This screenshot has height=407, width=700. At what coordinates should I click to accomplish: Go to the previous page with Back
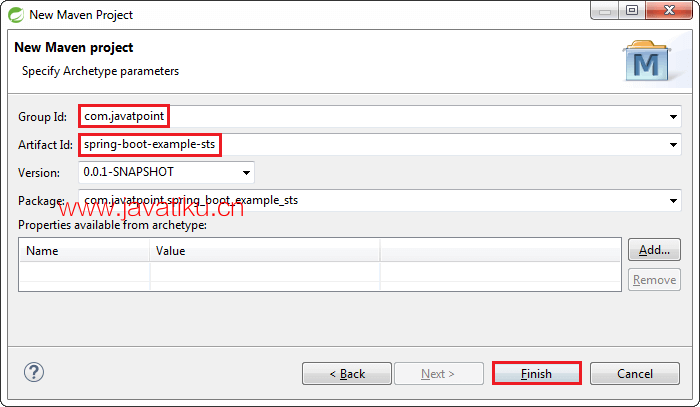(347, 373)
